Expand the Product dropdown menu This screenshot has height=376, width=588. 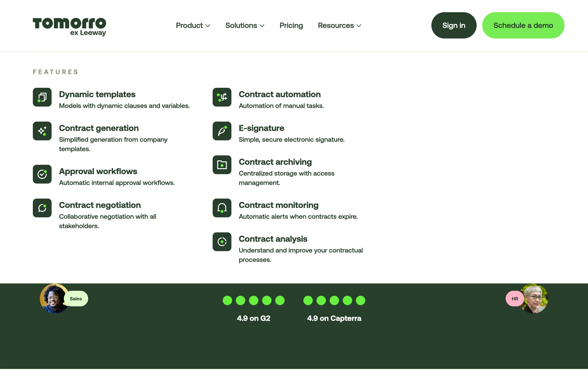click(193, 25)
